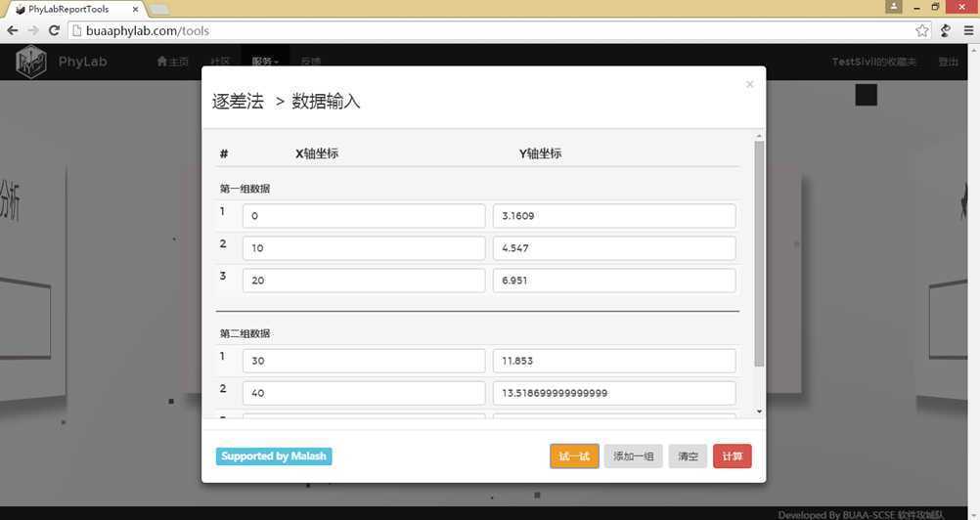980x520 pixels.
Task: Click the X field containing 40
Action: 364,393
